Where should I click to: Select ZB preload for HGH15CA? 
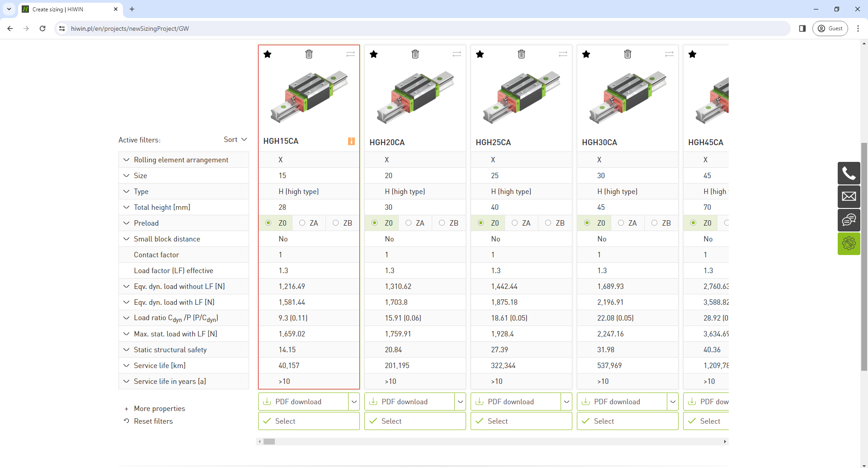tap(335, 223)
